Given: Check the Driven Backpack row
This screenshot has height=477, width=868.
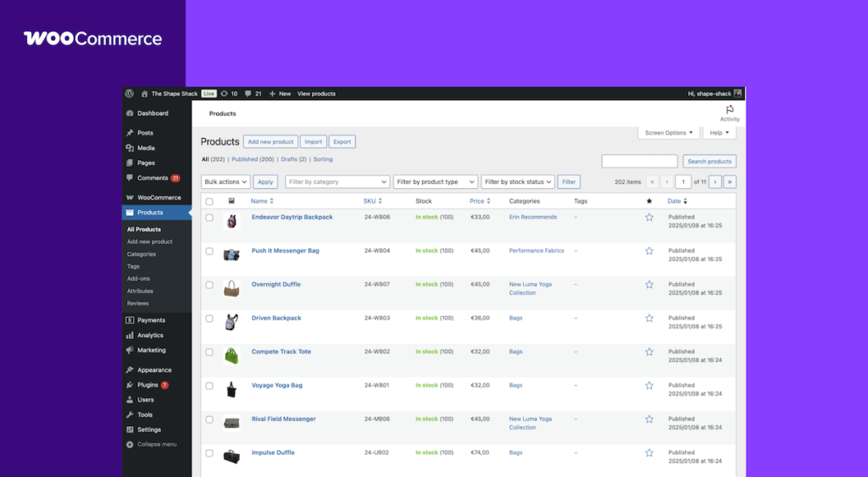Looking at the screenshot, I should point(209,319).
